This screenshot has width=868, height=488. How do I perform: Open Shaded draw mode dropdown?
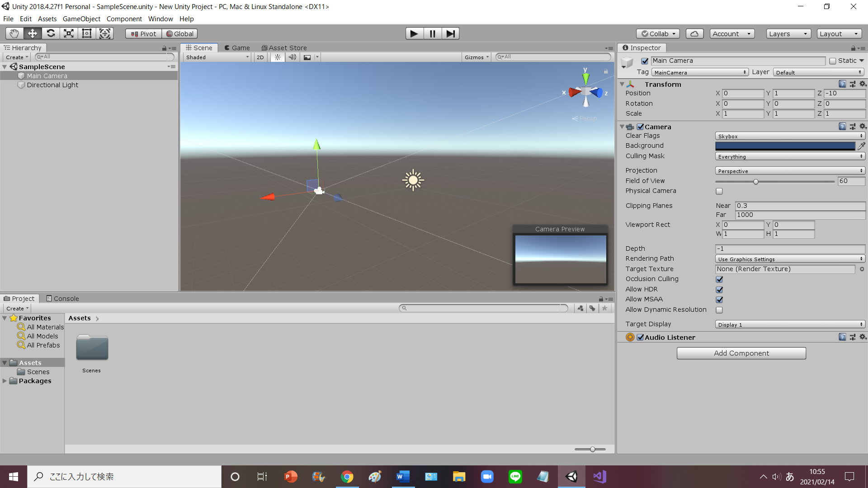(217, 57)
